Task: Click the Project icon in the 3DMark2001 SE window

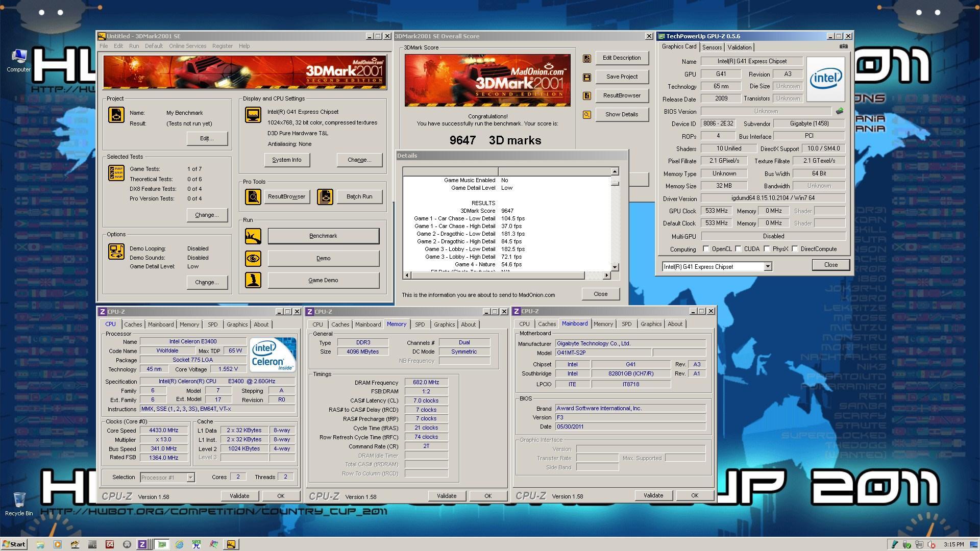Action: pos(116,115)
